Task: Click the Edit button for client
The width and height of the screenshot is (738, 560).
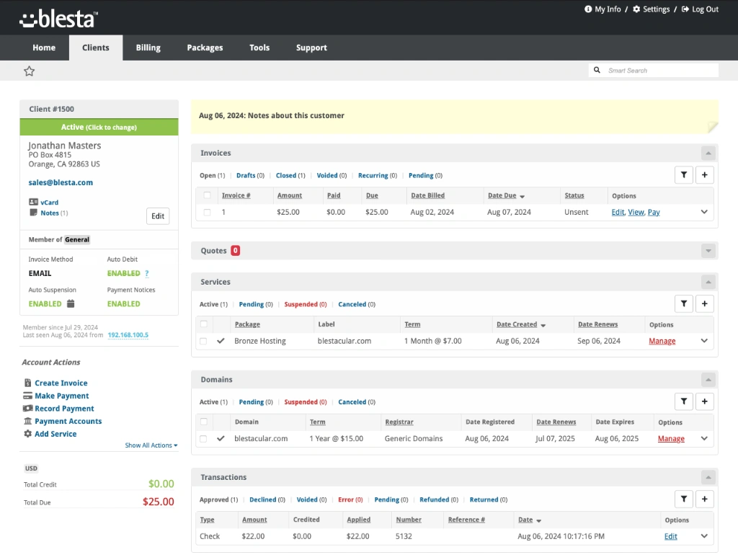Action: point(158,215)
